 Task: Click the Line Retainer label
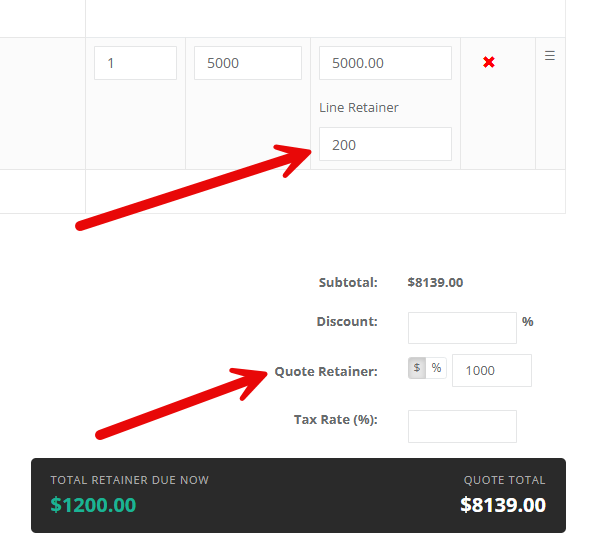pyautogui.click(x=359, y=107)
